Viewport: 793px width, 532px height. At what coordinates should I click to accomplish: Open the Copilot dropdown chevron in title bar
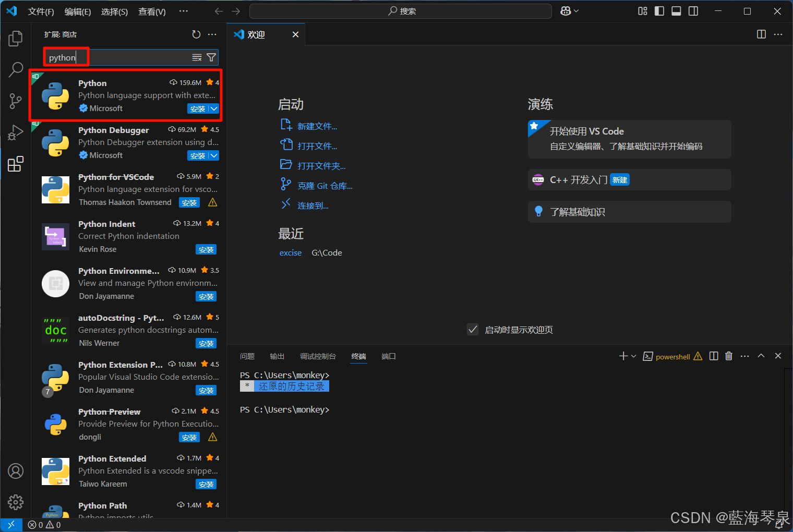[576, 11]
